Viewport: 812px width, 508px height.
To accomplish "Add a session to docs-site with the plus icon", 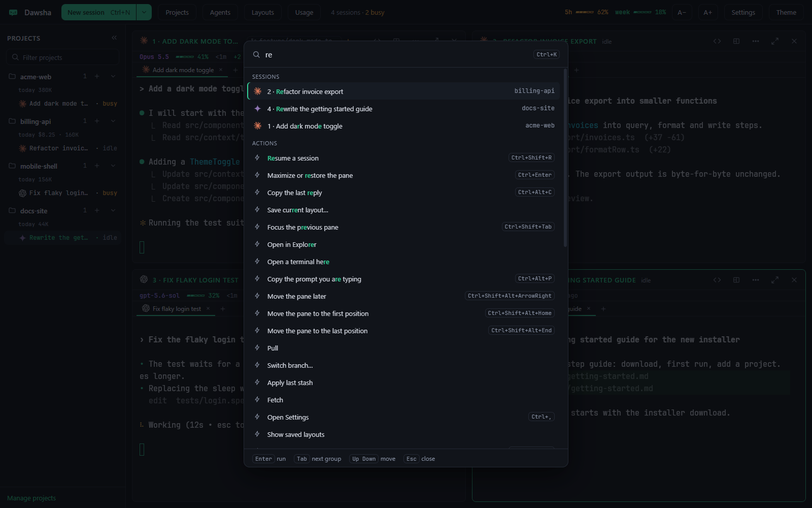I will 97,210.
